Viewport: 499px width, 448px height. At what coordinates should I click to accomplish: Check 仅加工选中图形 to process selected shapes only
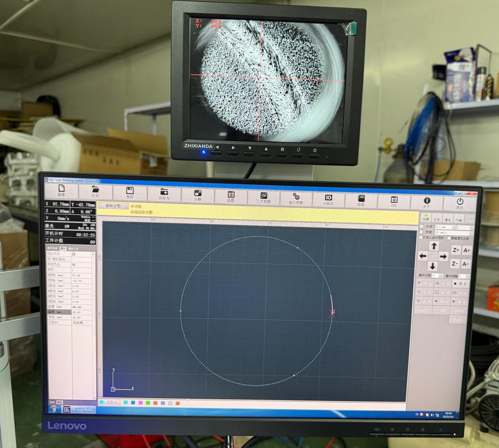point(421,238)
